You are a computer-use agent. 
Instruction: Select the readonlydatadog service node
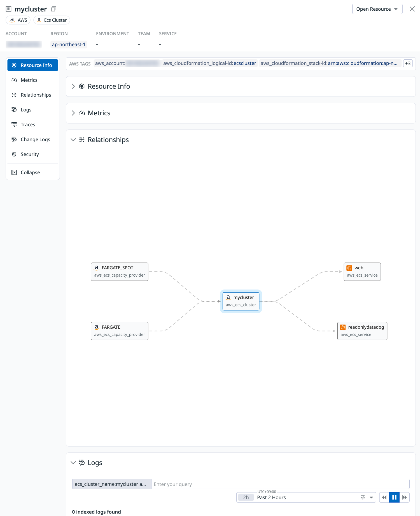pyautogui.click(x=362, y=331)
